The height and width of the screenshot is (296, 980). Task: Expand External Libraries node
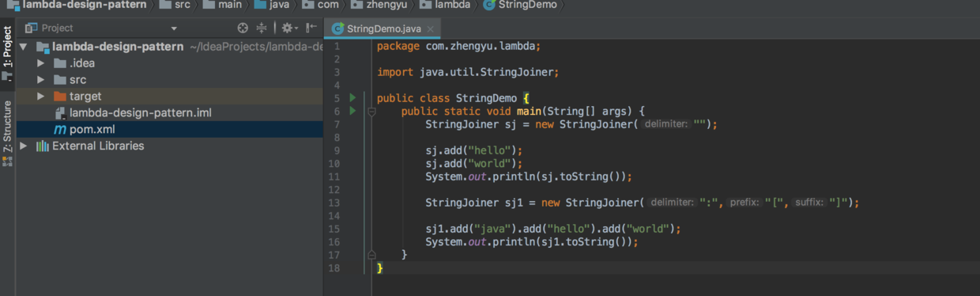23,146
